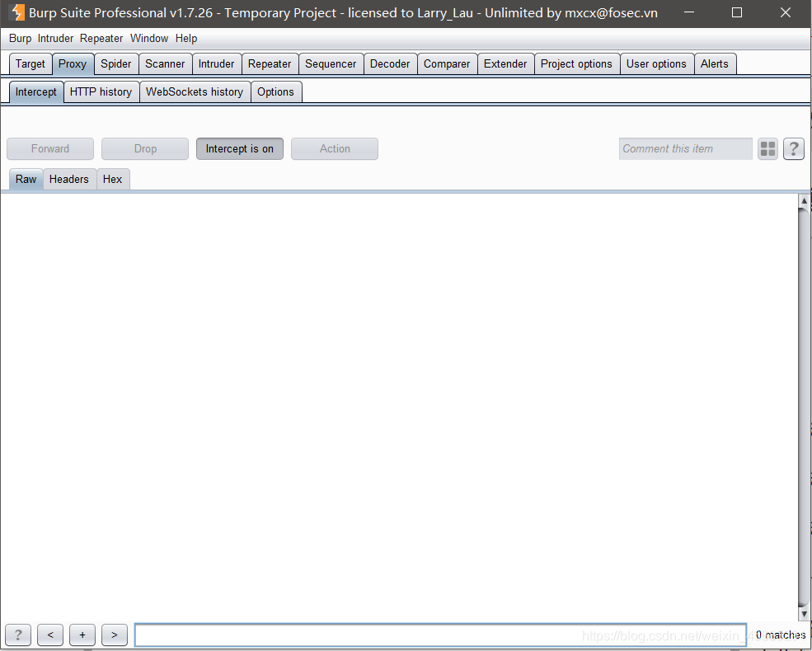Select the Raw message view tab
The image size is (812, 651).
[x=26, y=180]
